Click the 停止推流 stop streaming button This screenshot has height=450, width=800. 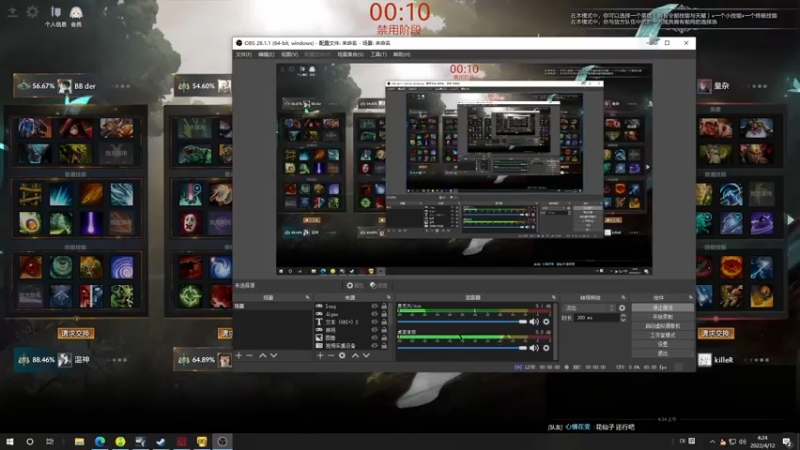point(662,308)
